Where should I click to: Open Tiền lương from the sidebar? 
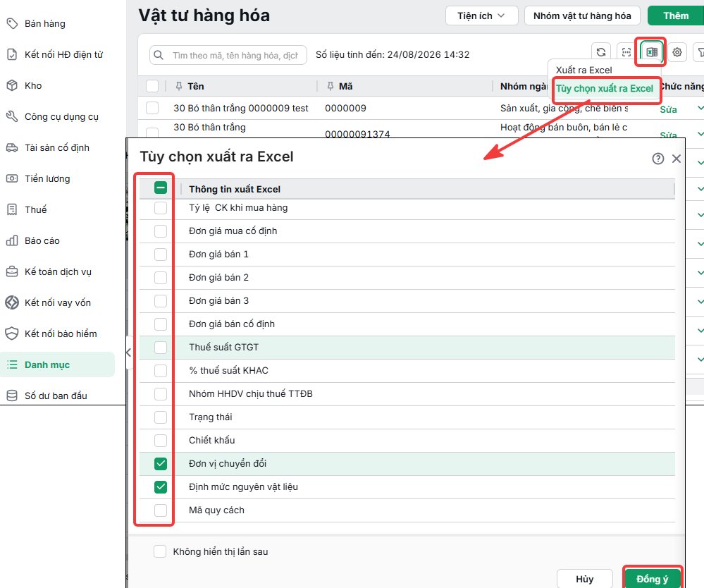coord(47,179)
